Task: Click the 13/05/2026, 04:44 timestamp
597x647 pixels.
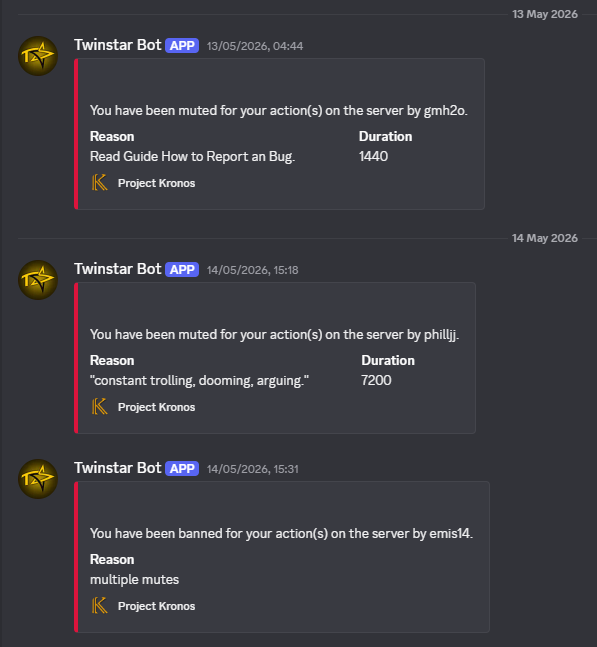Action: click(255, 46)
